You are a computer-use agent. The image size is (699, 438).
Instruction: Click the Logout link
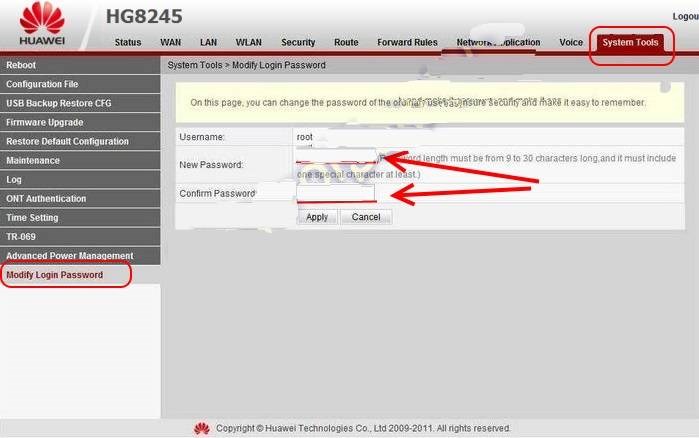tap(686, 16)
